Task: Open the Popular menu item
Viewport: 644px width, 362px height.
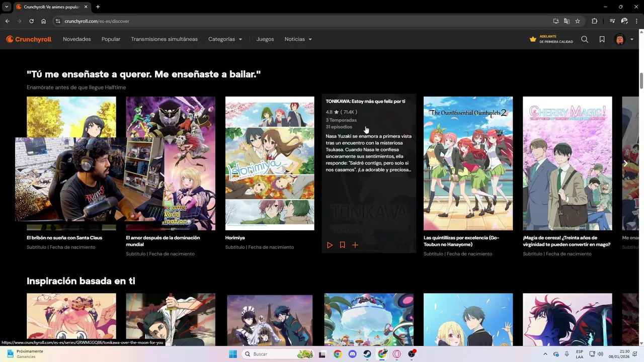Action: pyautogui.click(x=111, y=39)
